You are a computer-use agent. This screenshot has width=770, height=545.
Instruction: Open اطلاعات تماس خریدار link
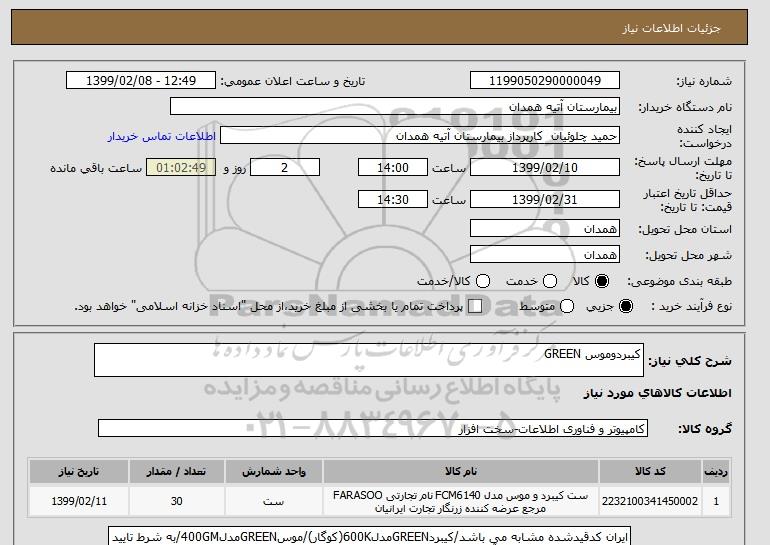(x=162, y=136)
